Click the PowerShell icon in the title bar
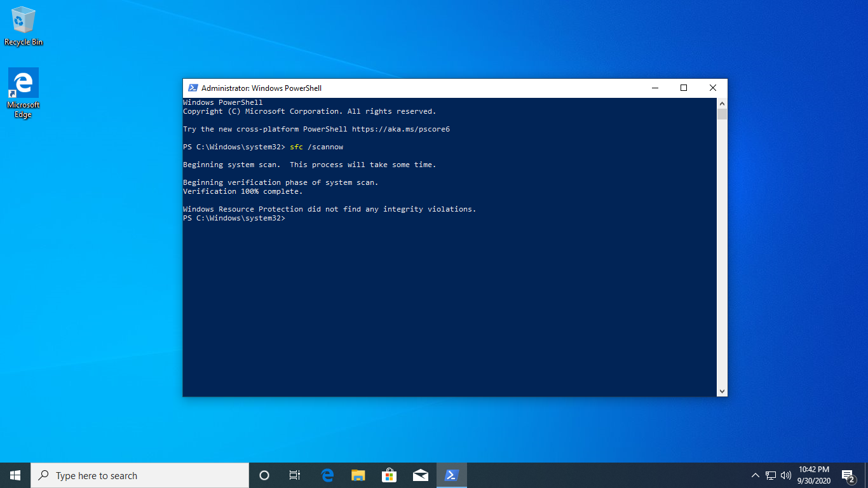Image resolution: width=868 pixels, height=488 pixels. pyautogui.click(x=191, y=88)
